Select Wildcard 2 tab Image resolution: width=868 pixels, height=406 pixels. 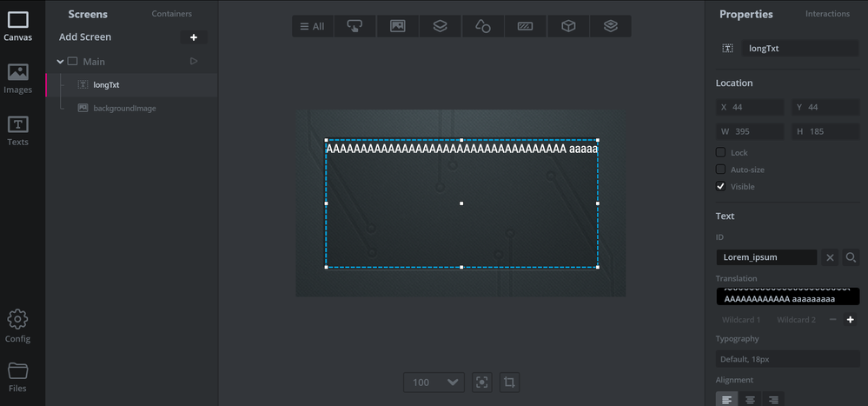[x=796, y=320]
